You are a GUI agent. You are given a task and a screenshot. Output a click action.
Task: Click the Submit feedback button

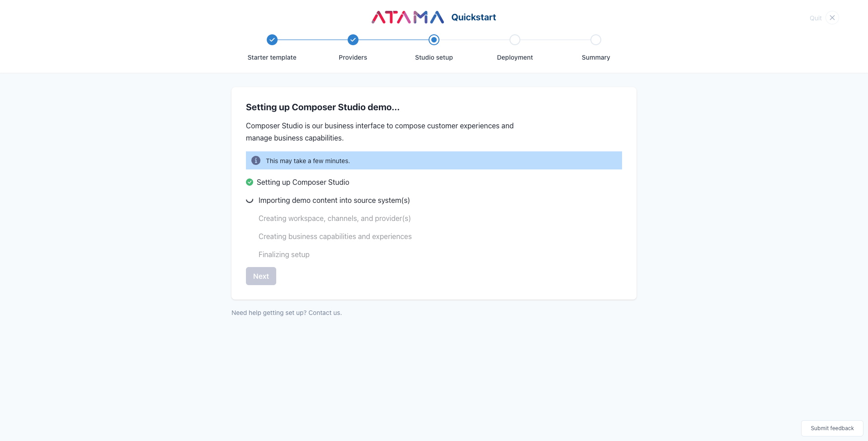click(832, 428)
